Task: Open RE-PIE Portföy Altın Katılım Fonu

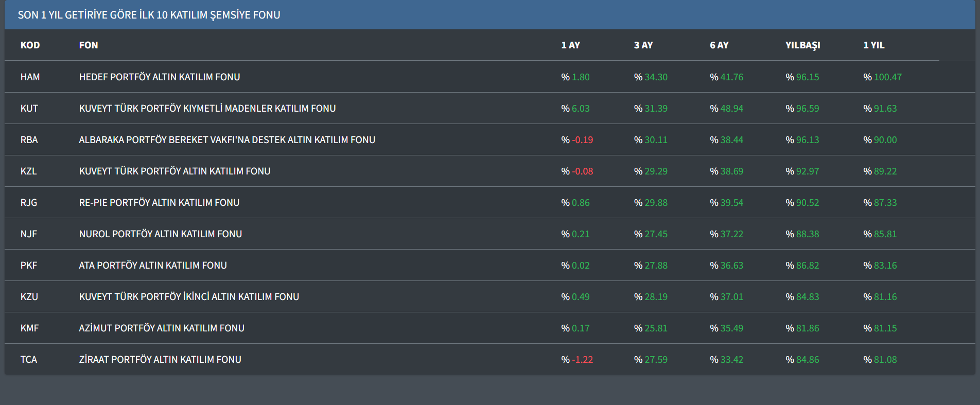Action: point(159,203)
